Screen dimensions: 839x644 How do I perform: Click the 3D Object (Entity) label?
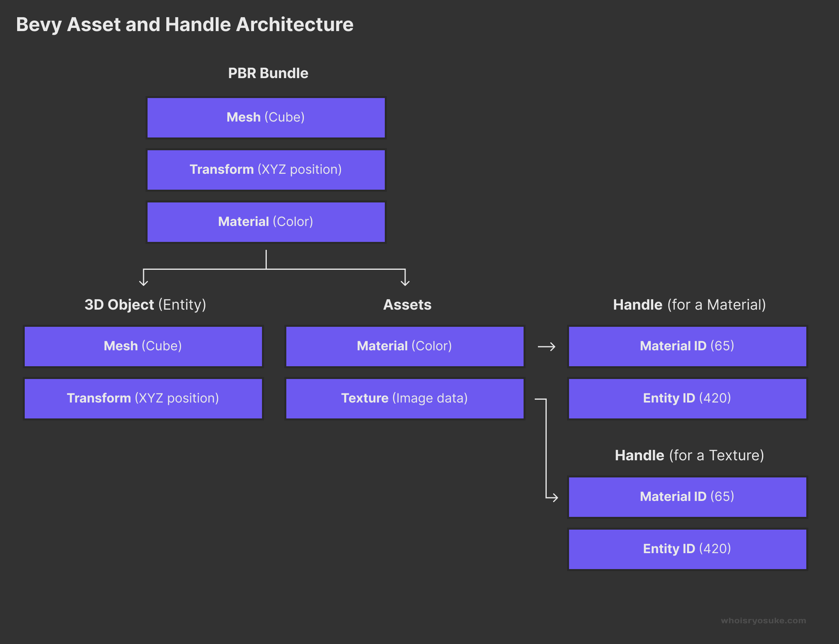click(145, 304)
